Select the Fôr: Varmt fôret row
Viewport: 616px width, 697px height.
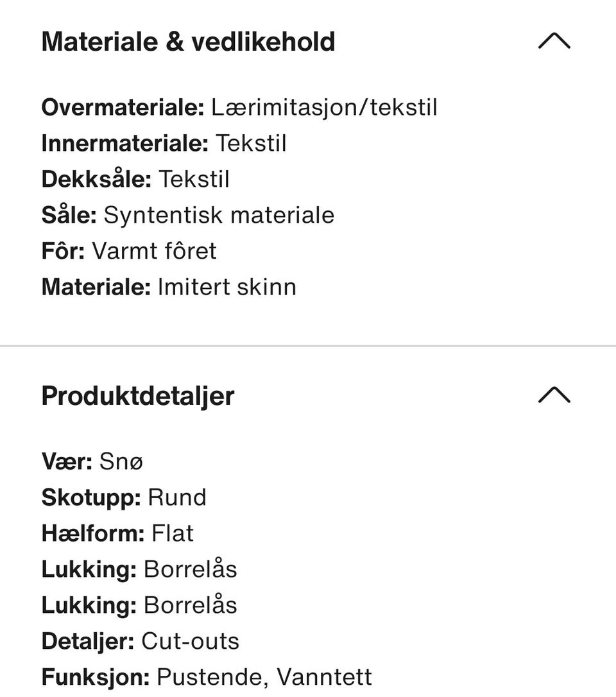(129, 251)
